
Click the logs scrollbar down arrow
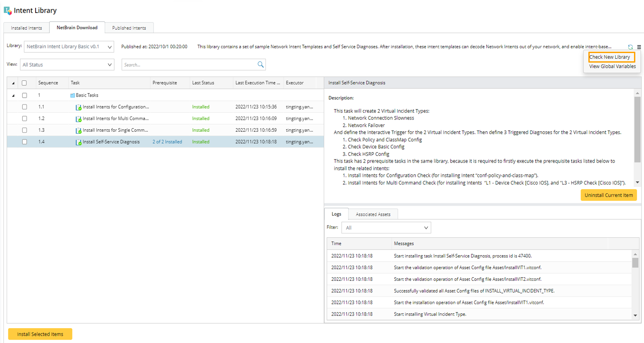click(x=635, y=316)
